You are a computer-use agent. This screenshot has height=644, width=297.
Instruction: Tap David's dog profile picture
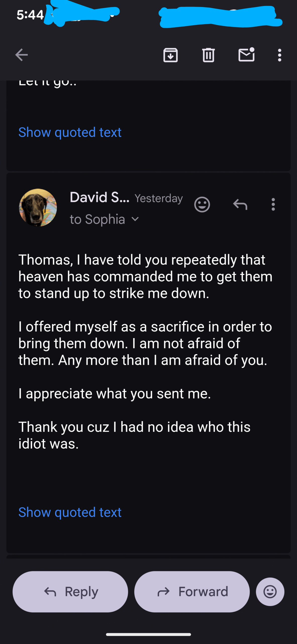click(x=38, y=208)
